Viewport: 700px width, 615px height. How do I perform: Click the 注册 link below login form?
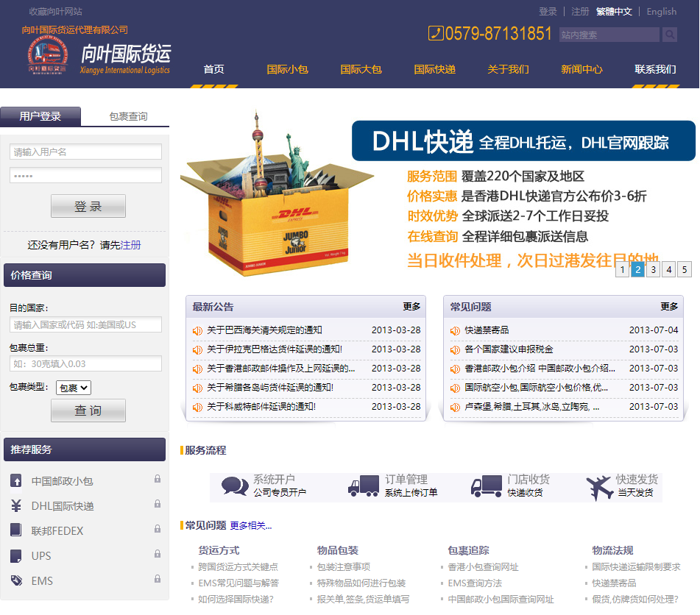pyautogui.click(x=130, y=245)
